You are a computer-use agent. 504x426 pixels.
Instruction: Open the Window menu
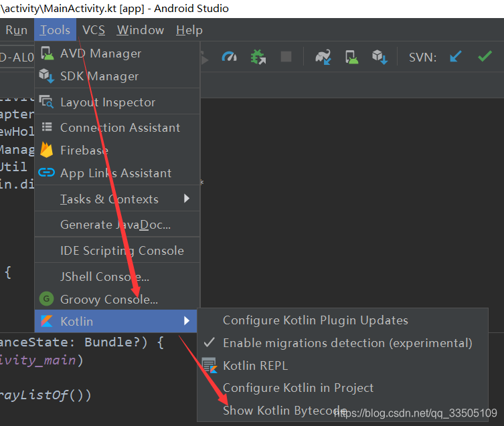pyautogui.click(x=141, y=30)
